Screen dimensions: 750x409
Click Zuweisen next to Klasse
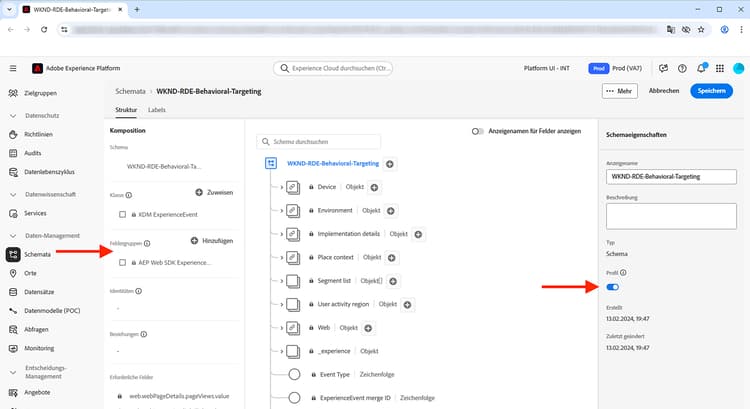point(214,192)
